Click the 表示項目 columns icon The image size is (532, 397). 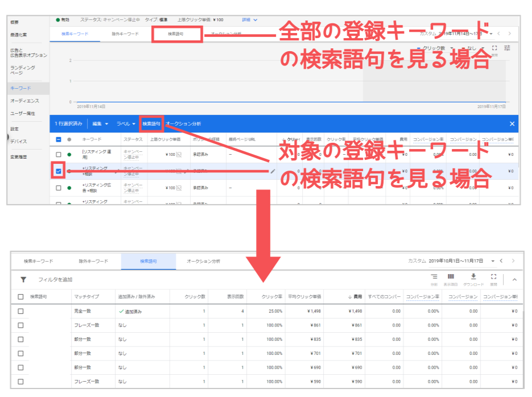(x=451, y=276)
